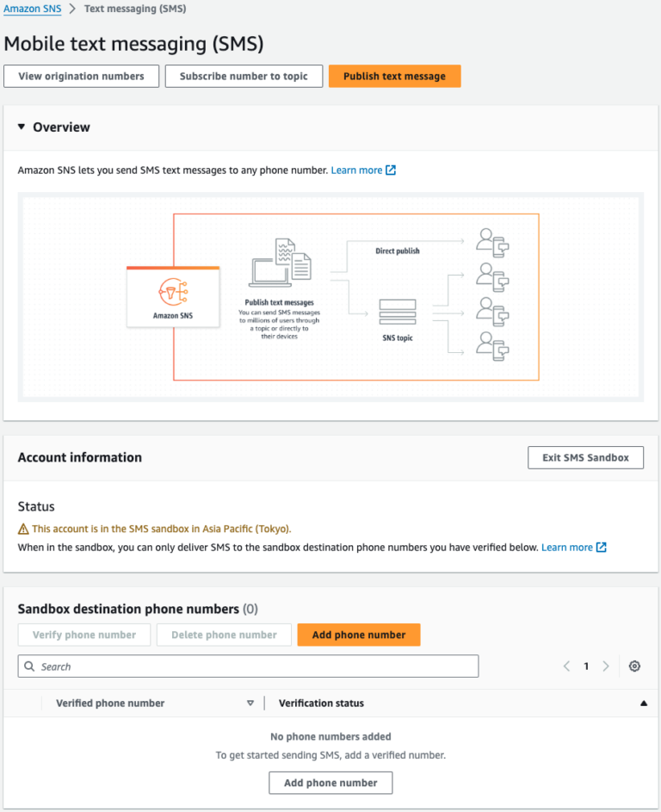Click the search magnifier icon in the filter box
Image resolution: width=661 pixels, height=812 pixels.
[x=29, y=666]
